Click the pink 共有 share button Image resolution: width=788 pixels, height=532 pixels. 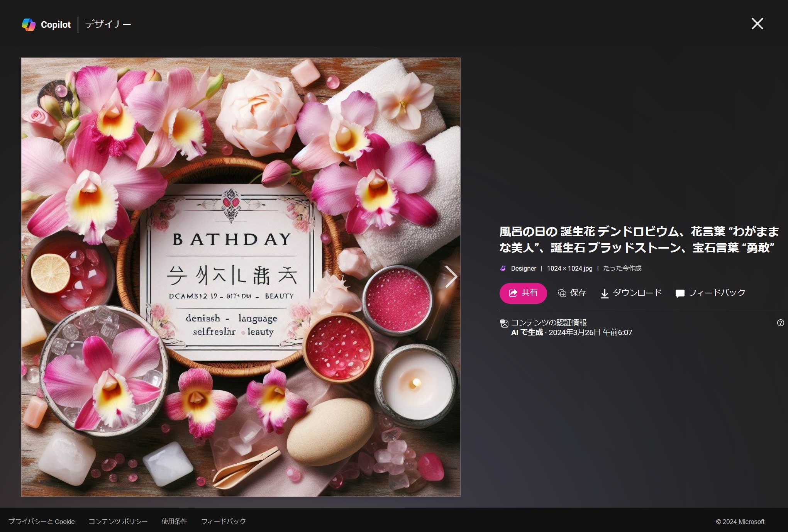(x=523, y=293)
